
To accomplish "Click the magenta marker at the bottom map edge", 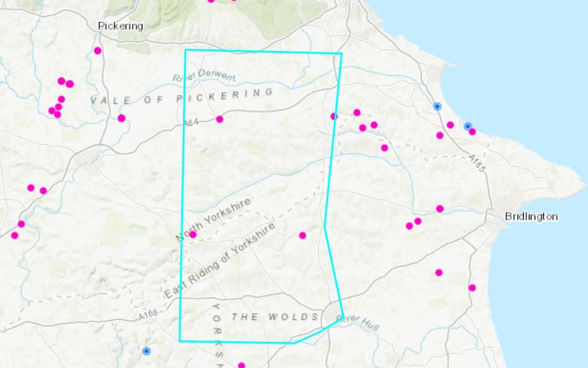I will (241, 365).
